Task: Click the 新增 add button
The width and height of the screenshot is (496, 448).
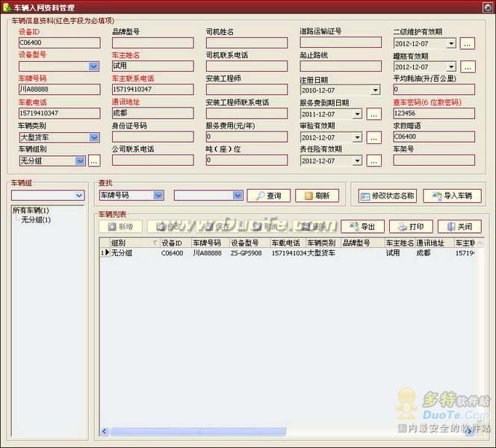Action: point(120,226)
